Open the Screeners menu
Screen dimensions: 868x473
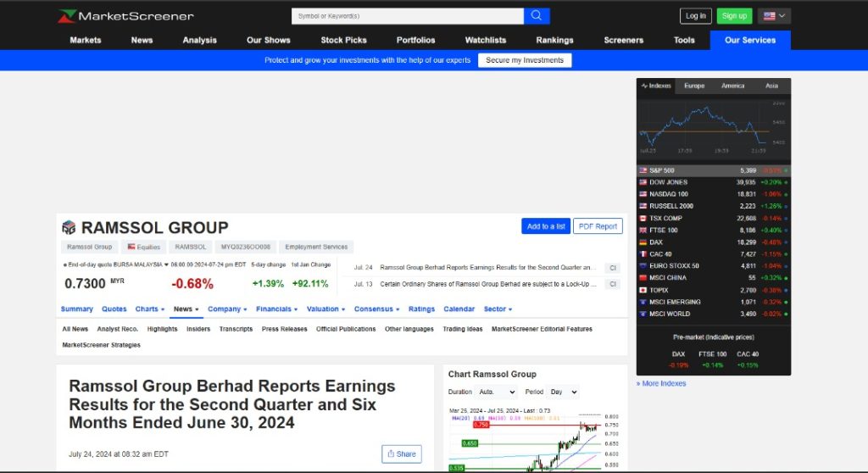[624, 40]
